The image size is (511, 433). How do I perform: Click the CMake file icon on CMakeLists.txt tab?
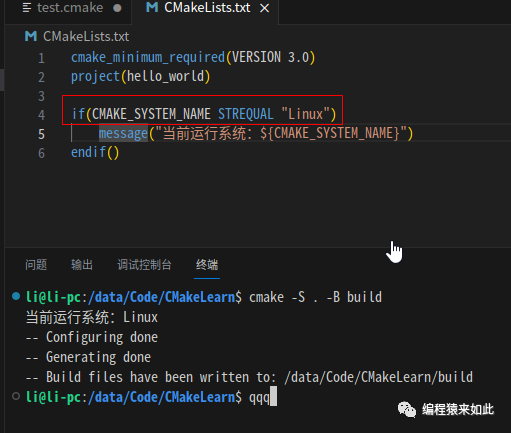pos(152,8)
